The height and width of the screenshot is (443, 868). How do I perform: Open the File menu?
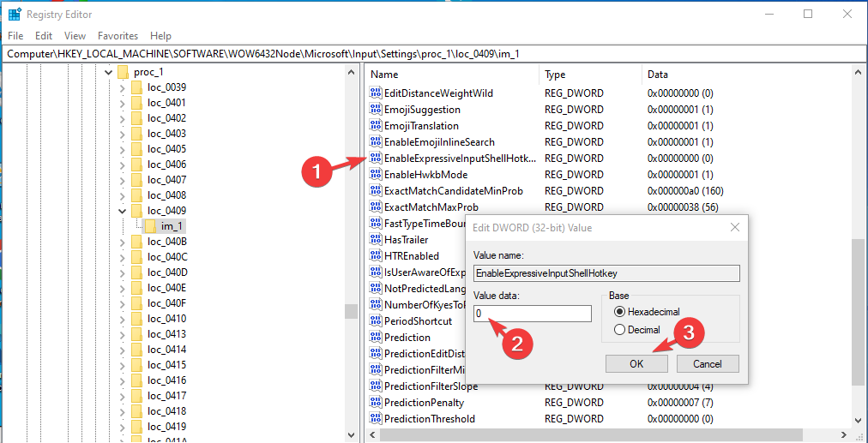pyautogui.click(x=15, y=36)
